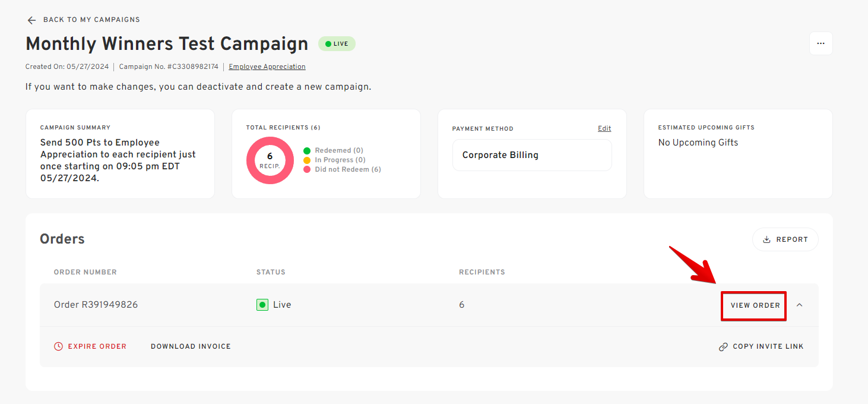Open the Employee Appreciation link
Viewport: 868px width, 404px height.
coord(267,67)
